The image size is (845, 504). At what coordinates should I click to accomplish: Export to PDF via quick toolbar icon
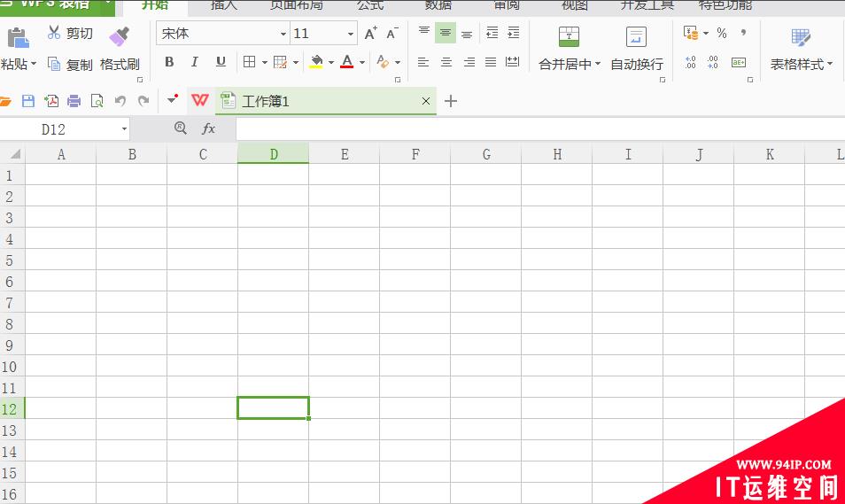[x=51, y=101]
